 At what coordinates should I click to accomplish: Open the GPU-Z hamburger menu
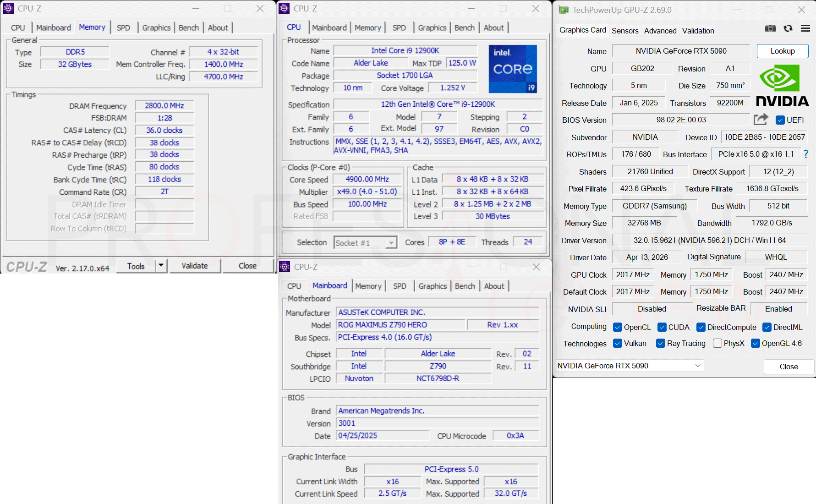pyautogui.click(x=805, y=28)
